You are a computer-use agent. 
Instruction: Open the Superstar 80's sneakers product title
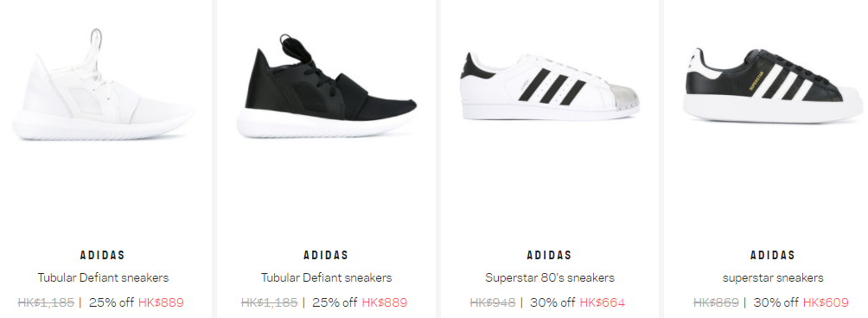pos(550,277)
